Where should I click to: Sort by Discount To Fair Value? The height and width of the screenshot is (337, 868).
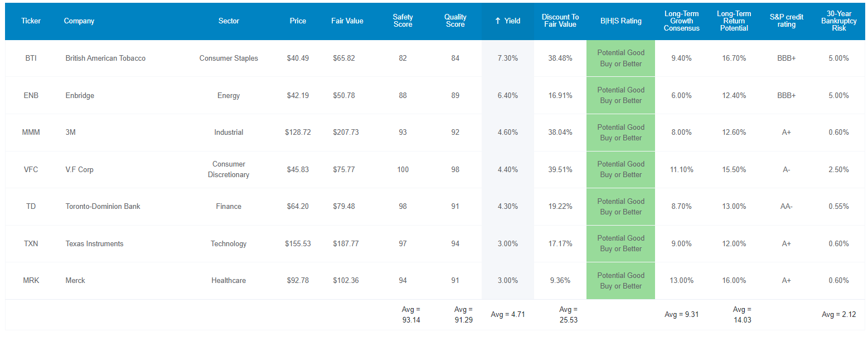click(x=559, y=21)
